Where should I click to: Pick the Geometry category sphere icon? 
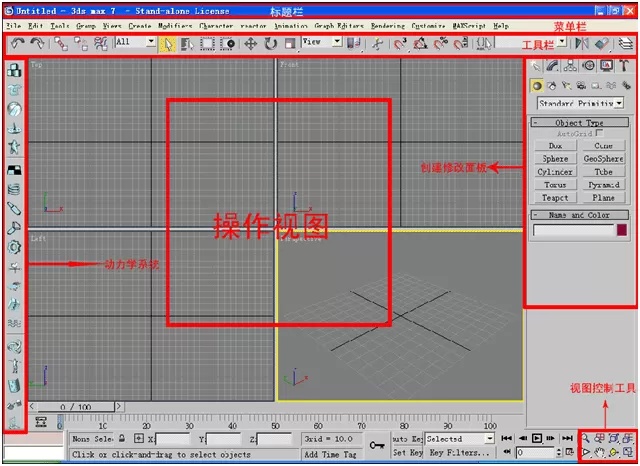537,86
